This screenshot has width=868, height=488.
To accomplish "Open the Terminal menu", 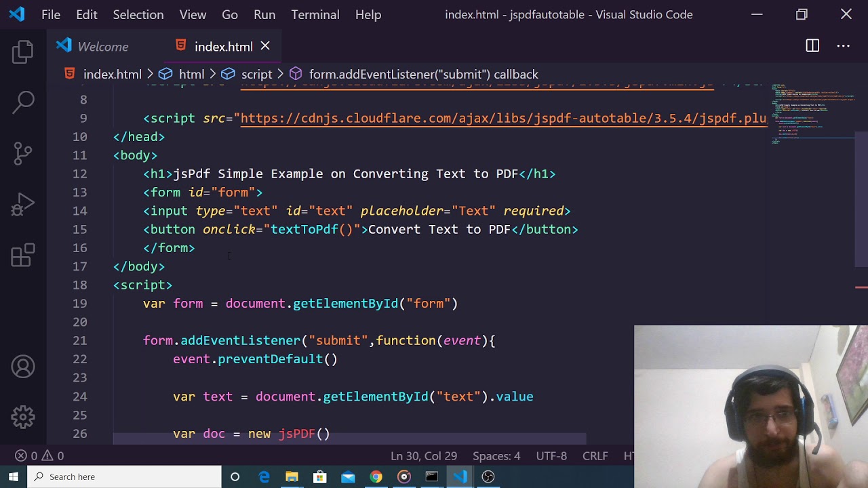I will point(315,14).
